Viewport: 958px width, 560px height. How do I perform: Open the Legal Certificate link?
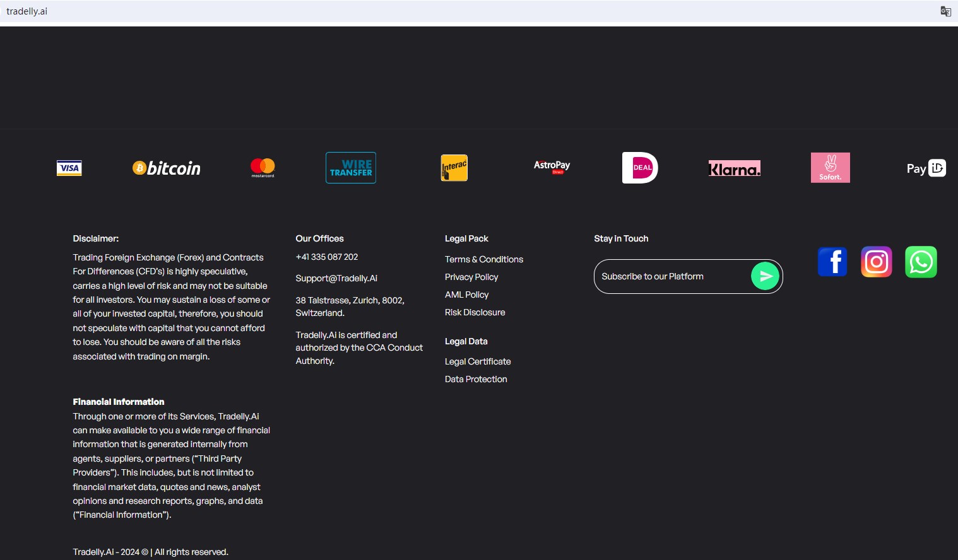[x=478, y=361]
